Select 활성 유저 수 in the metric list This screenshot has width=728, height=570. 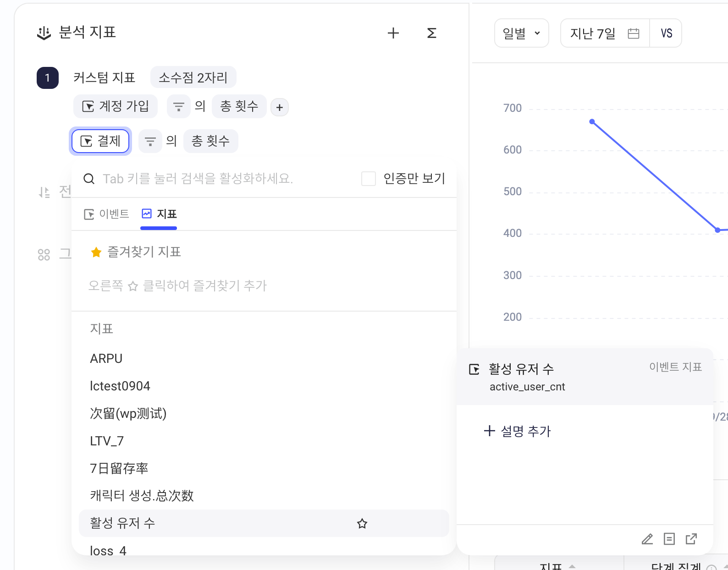click(x=264, y=523)
